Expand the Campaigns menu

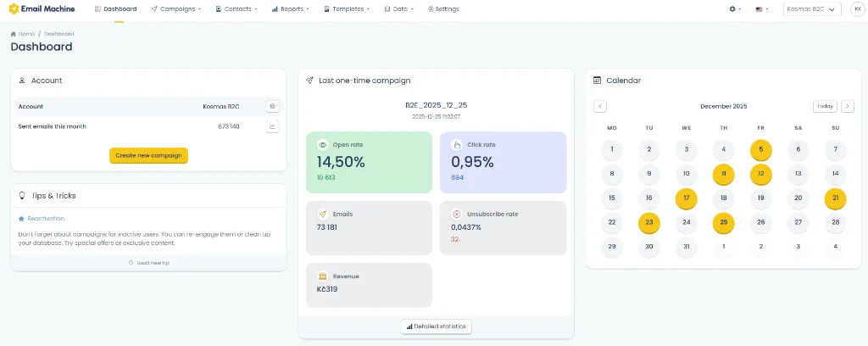pyautogui.click(x=176, y=8)
